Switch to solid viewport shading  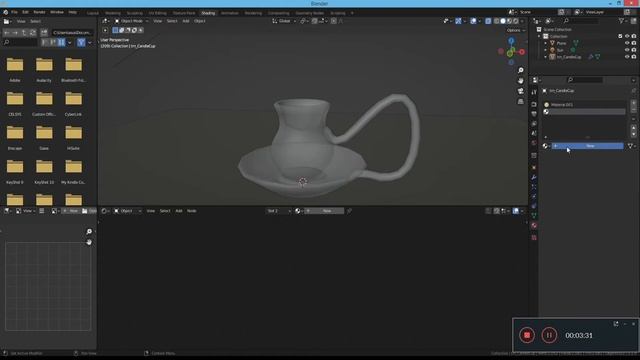tap(503, 21)
